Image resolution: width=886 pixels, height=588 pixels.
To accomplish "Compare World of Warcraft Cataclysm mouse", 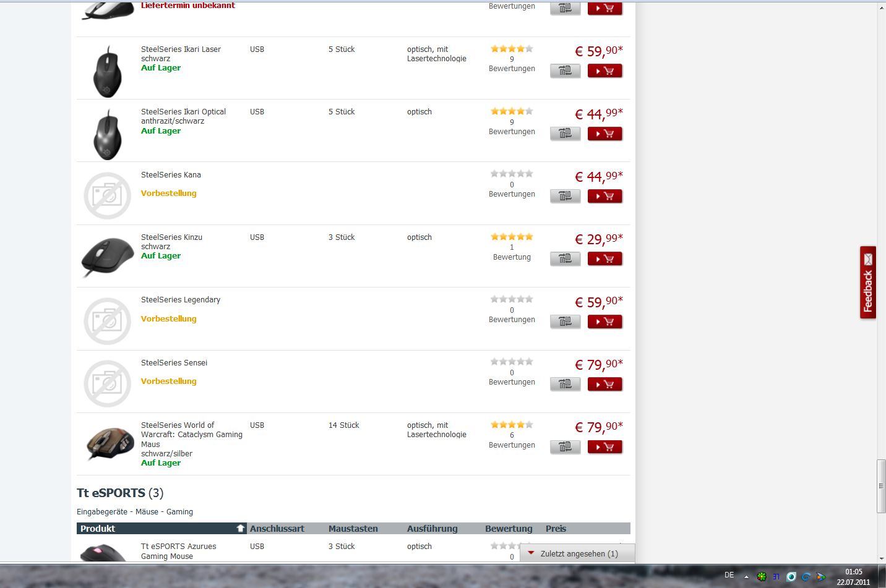I will coord(566,447).
